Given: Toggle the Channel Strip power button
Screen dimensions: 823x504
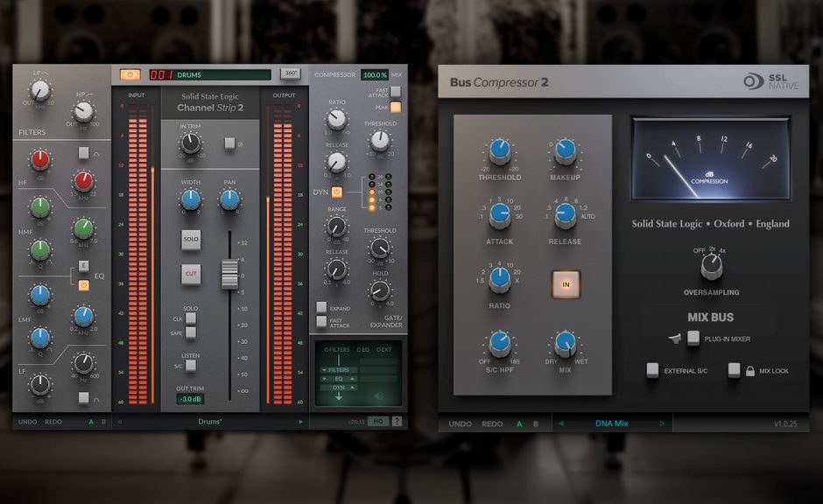Looking at the screenshot, I should pyautogui.click(x=130, y=74).
